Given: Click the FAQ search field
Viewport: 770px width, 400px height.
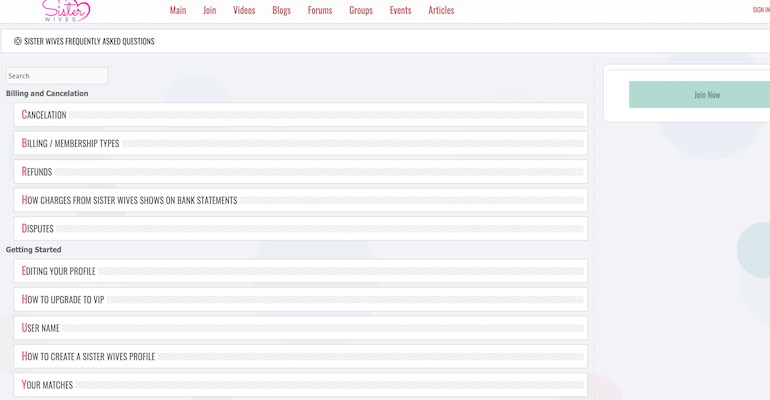Looking at the screenshot, I should (x=57, y=76).
